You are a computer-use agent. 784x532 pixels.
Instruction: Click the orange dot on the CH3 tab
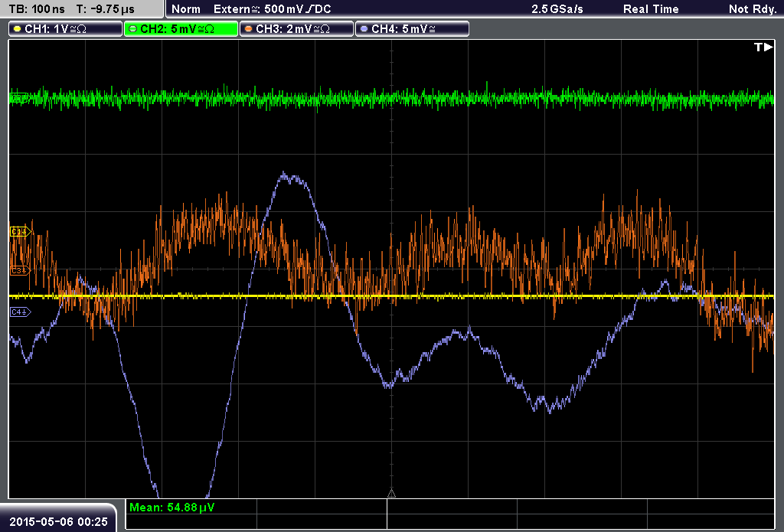249,29
